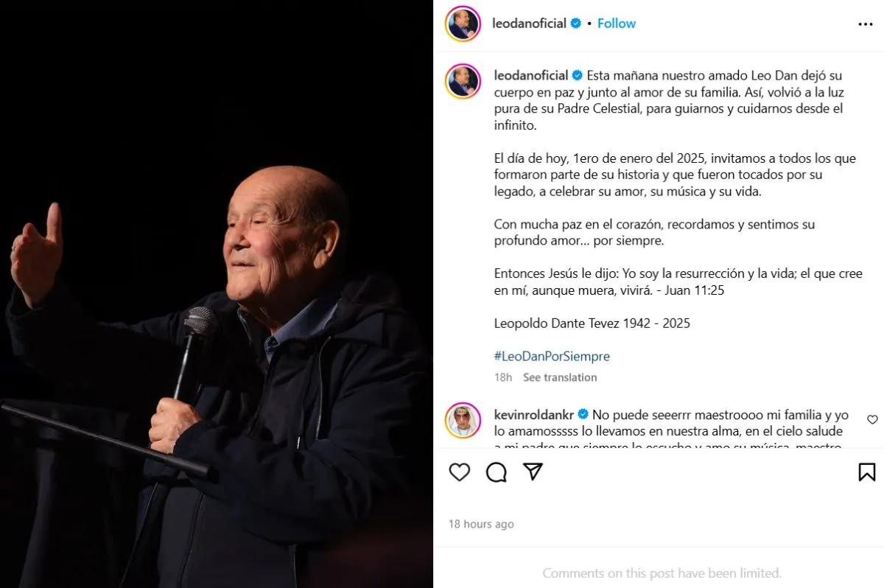Open the #LeoDanPorSiempre hashtag

tap(552, 356)
